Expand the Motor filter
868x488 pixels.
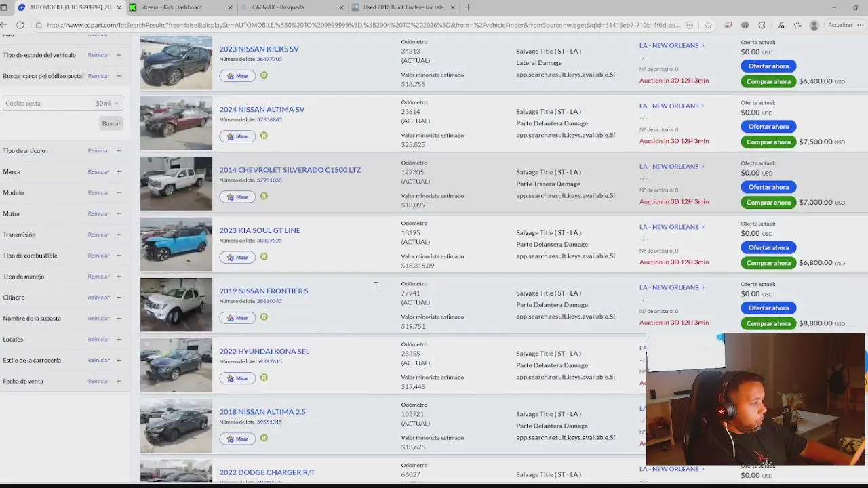point(119,213)
